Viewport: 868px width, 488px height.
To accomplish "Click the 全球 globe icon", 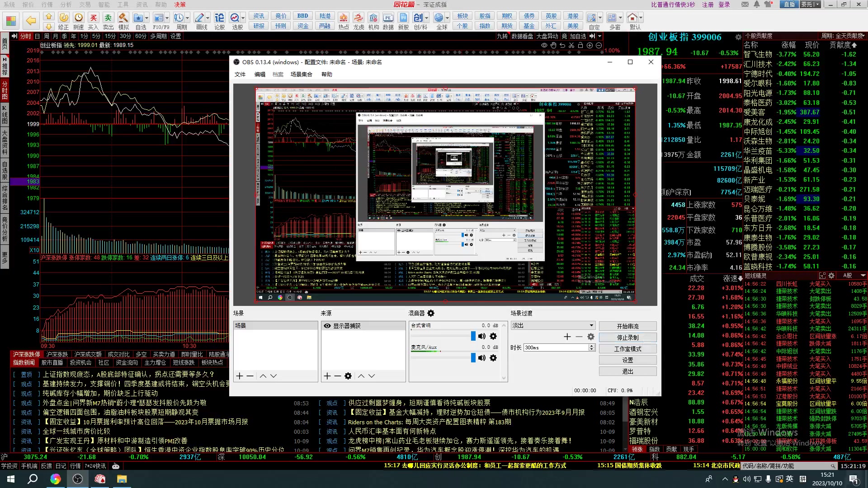I will (439, 18).
